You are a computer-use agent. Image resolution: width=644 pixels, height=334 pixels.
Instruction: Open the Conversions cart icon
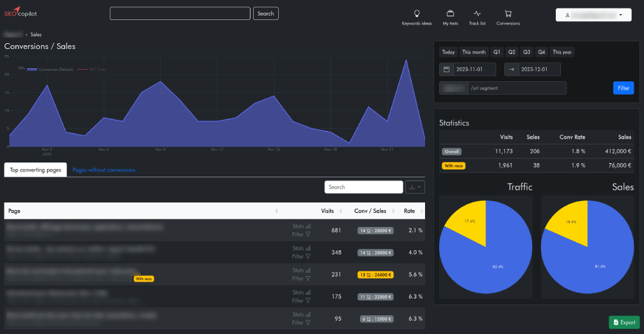(x=508, y=14)
